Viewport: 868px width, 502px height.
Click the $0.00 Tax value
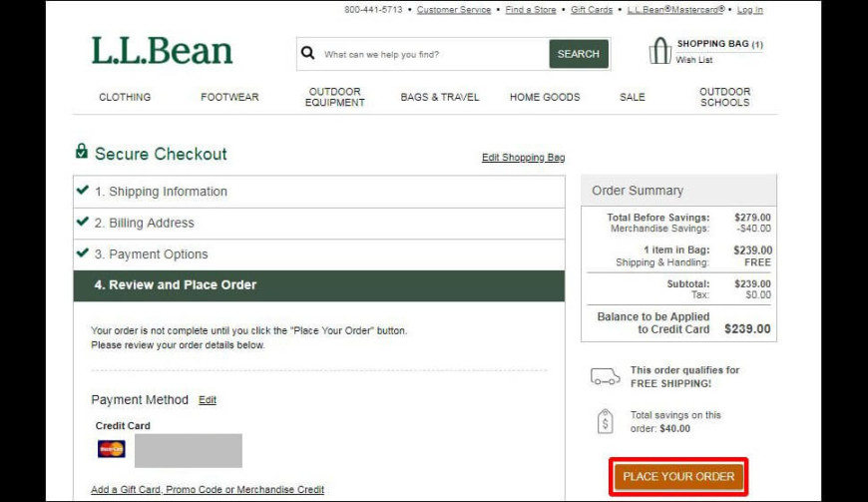coord(758,295)
